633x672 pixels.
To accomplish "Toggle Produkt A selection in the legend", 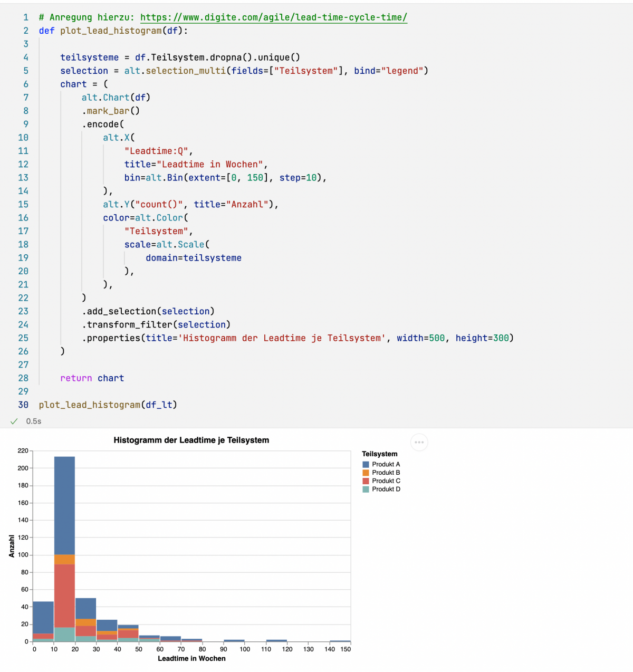I will [x=386, y=464].
